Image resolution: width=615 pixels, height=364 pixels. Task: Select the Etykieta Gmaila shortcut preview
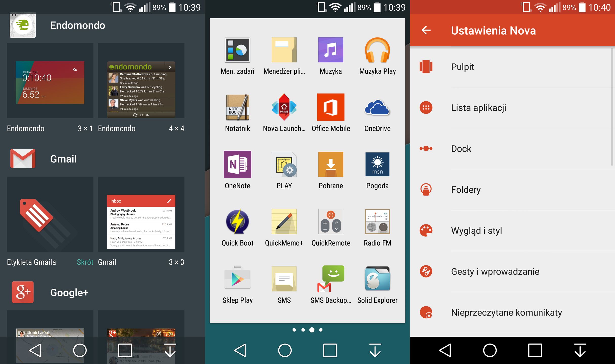[50, 214]
